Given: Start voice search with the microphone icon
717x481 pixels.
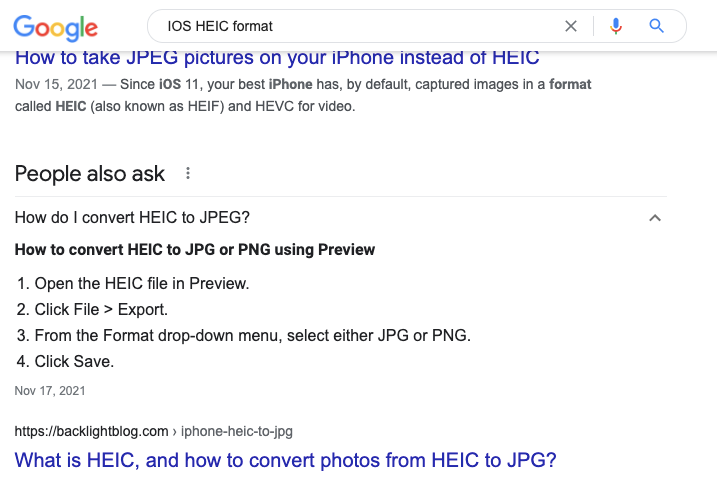Looking at the screenshot, I should click(616, 26).
